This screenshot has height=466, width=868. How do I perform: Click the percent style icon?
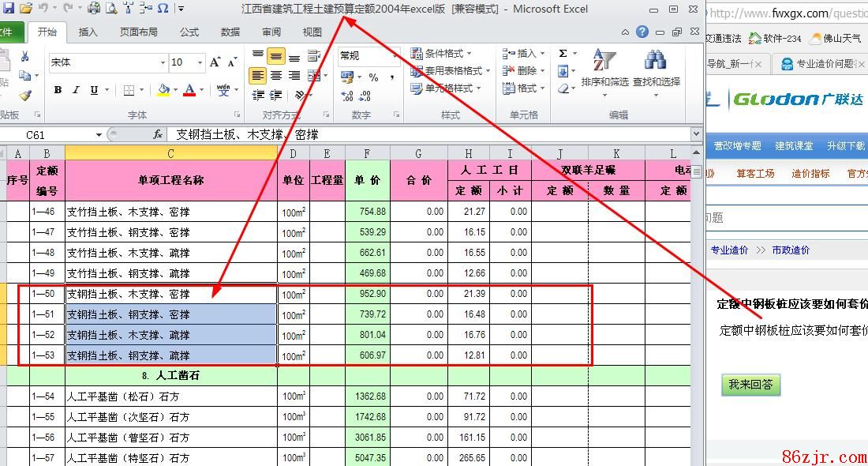pyautogui.click(x=373, y=77)
